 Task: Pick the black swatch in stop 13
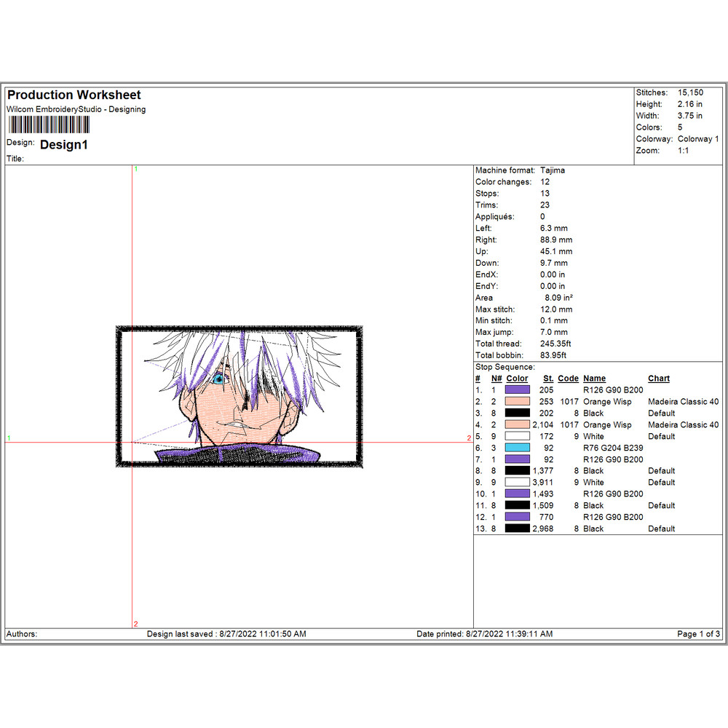pyautogui.click(x=517, y=529)
